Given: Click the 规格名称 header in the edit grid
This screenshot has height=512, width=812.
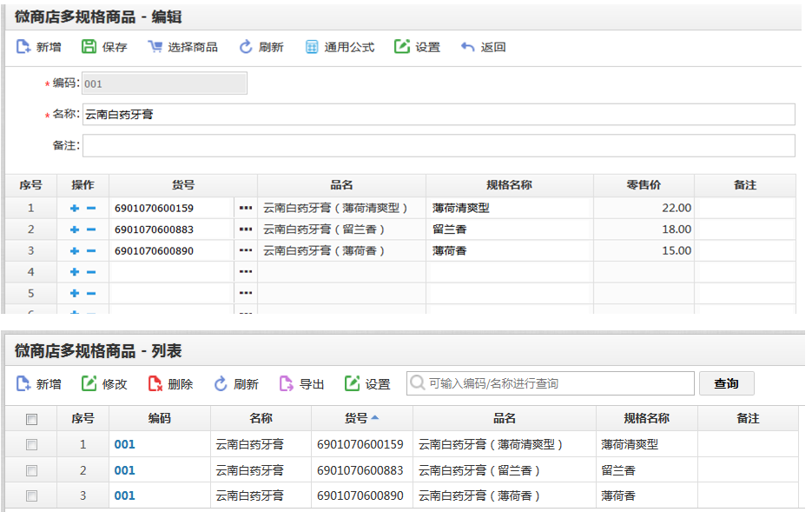Looking at the screenshot, I should pyautogui.click(x=510, y=185).
